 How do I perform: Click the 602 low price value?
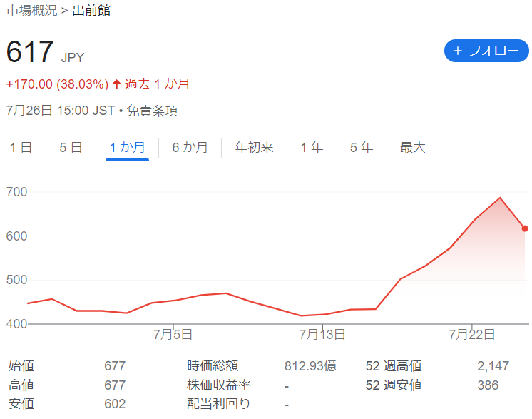[115, 404]
